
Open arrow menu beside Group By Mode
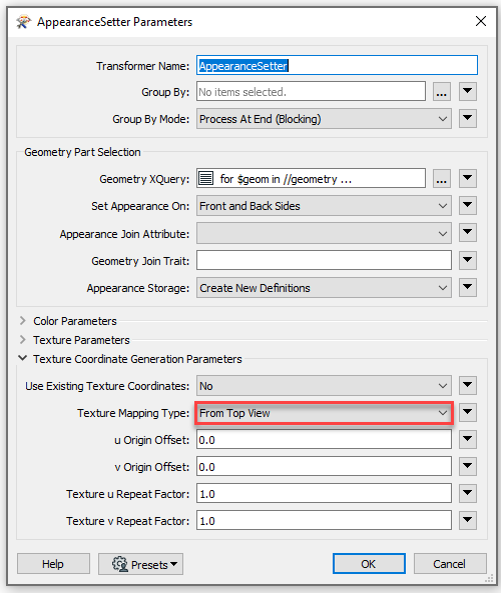468,119
